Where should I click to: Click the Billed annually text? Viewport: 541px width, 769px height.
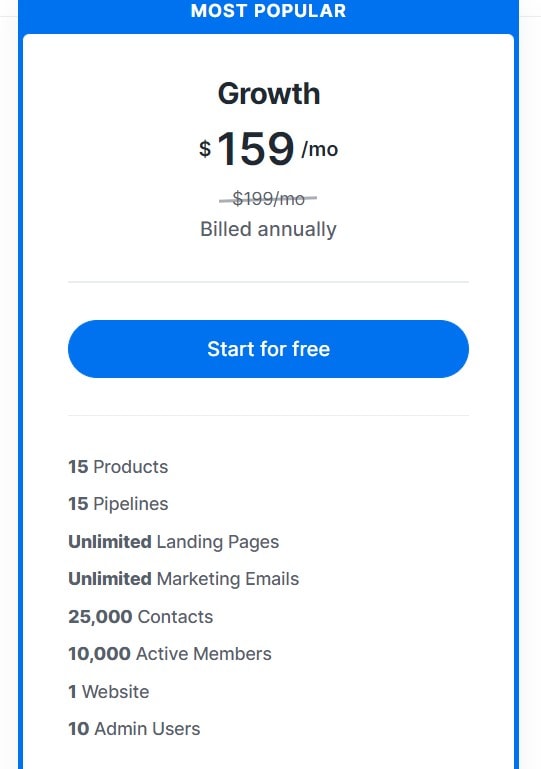tap(268, 230)
